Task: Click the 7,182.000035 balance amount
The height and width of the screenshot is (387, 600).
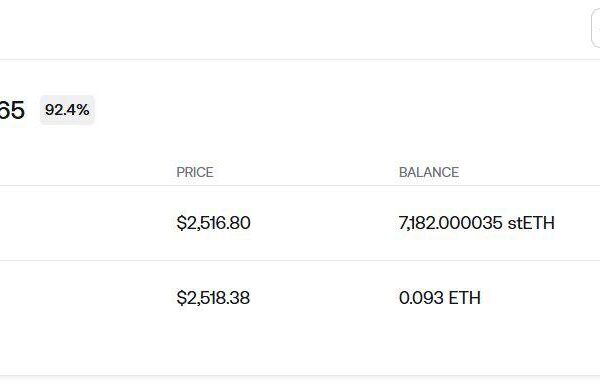Action: click(450, 223)
